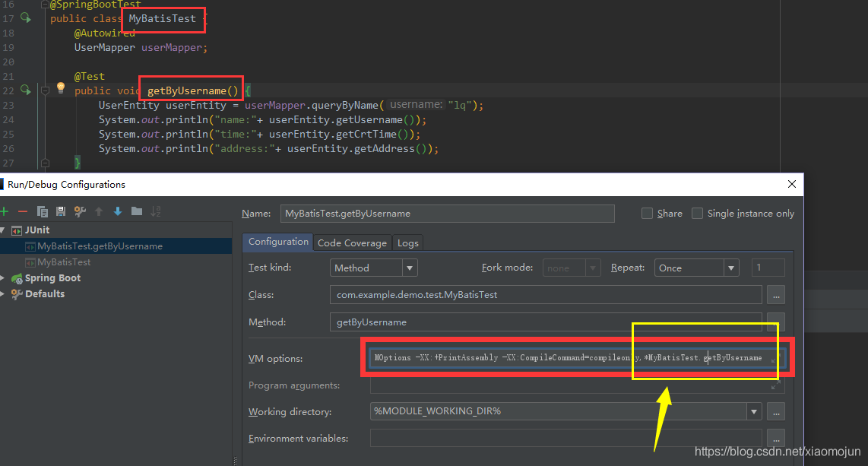Edit Environment variables with the ellipsis button
This screenshot has height=466, width=868.
[776, 439]
